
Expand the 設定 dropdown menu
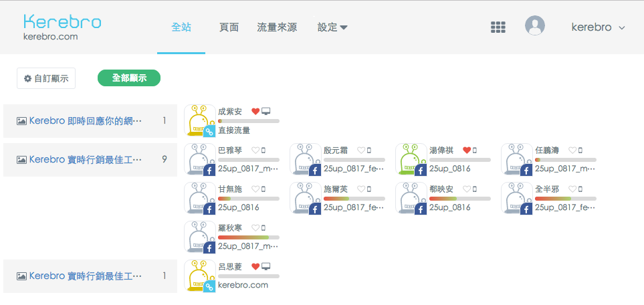pyautogui.click(x=332, y=27)
